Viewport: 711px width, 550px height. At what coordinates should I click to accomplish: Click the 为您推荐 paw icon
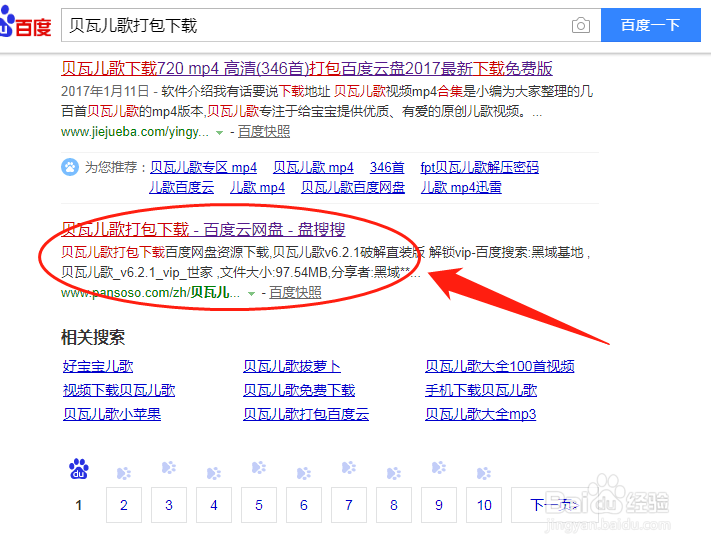(70, 167)
